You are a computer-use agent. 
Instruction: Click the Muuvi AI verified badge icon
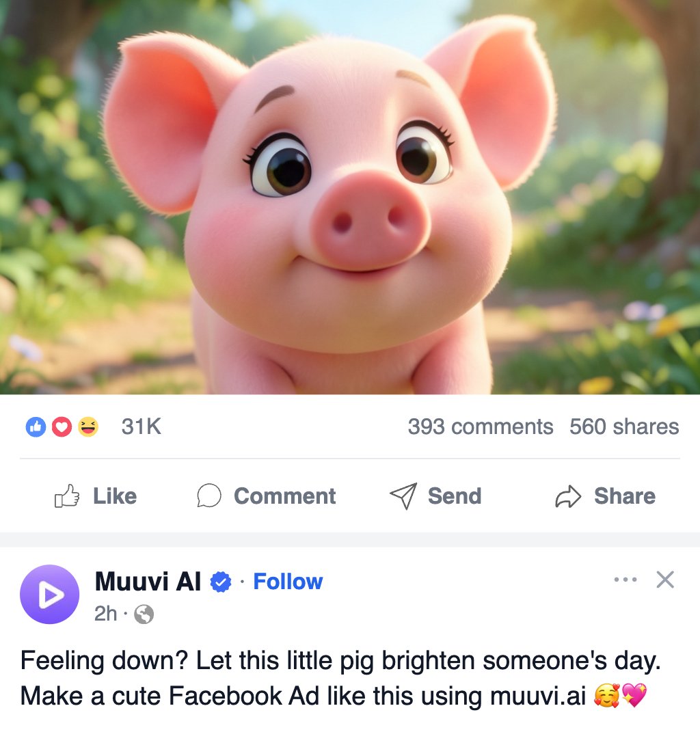(x=219, y=581)
